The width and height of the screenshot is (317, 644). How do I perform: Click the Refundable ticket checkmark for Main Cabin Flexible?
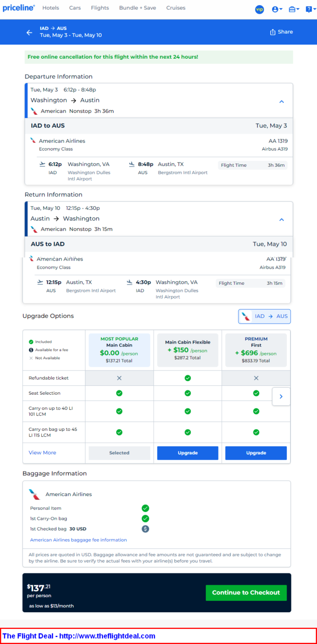coord(188,378)
